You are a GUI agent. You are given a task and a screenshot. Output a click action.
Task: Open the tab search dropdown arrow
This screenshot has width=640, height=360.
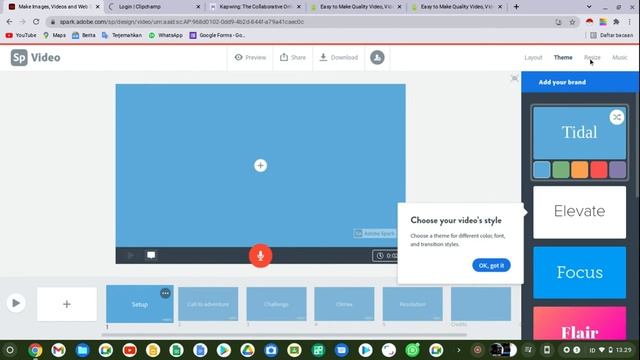pos(589,7)
